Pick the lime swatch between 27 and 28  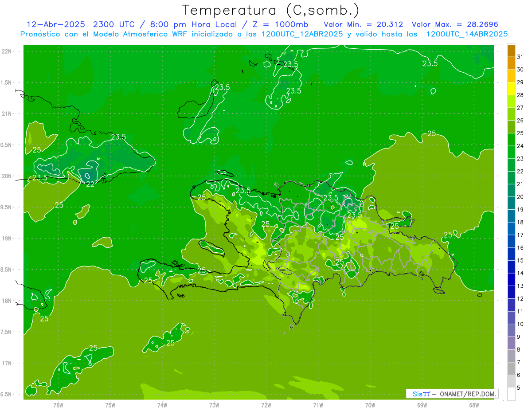[511, 101]
